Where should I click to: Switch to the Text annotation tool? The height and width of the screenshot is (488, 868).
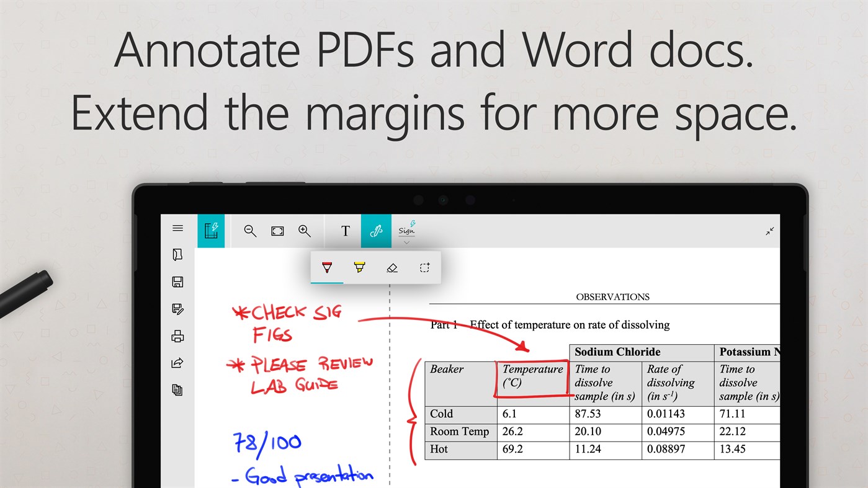(x=344, y=231)
